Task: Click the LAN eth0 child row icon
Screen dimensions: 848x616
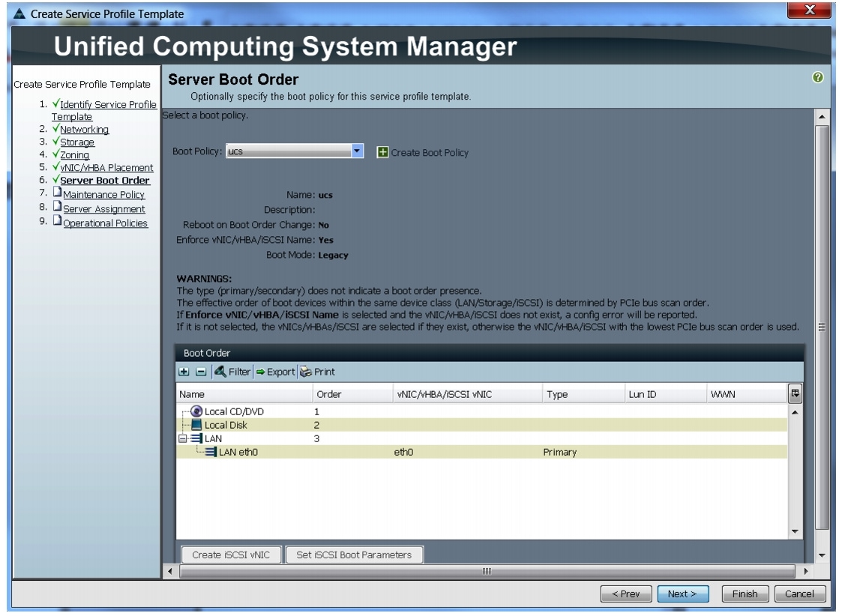Action: pos(211,453)
